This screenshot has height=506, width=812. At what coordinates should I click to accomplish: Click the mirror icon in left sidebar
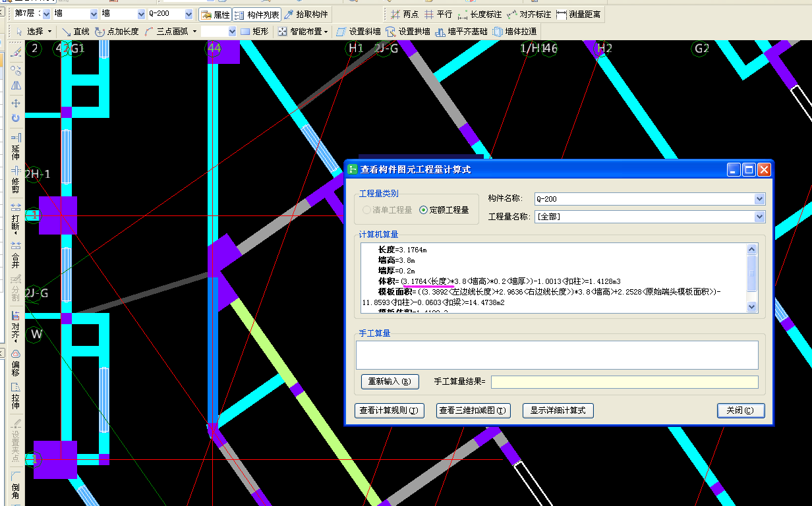(16, 85)
